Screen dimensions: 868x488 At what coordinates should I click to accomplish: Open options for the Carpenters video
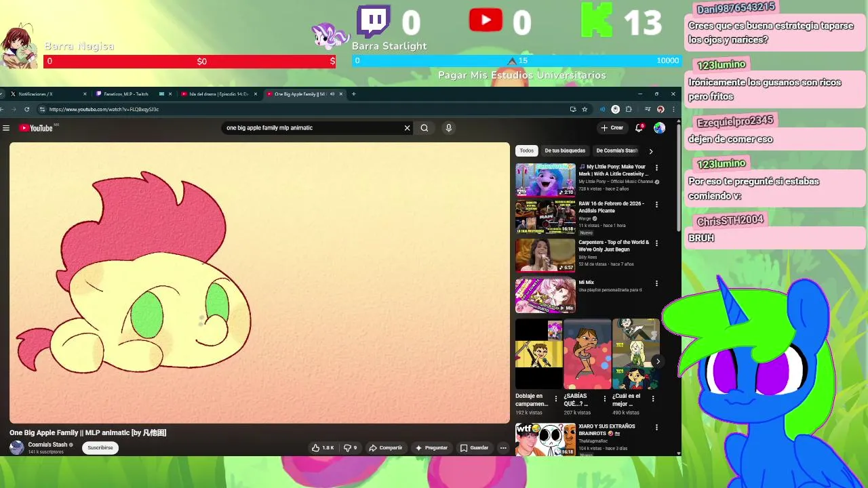tap(656, 243)
